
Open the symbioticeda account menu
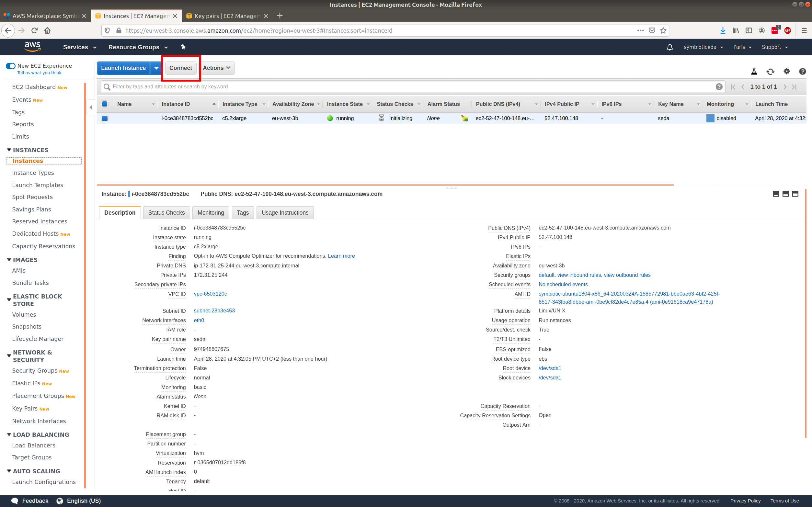(x=703, y=47)
